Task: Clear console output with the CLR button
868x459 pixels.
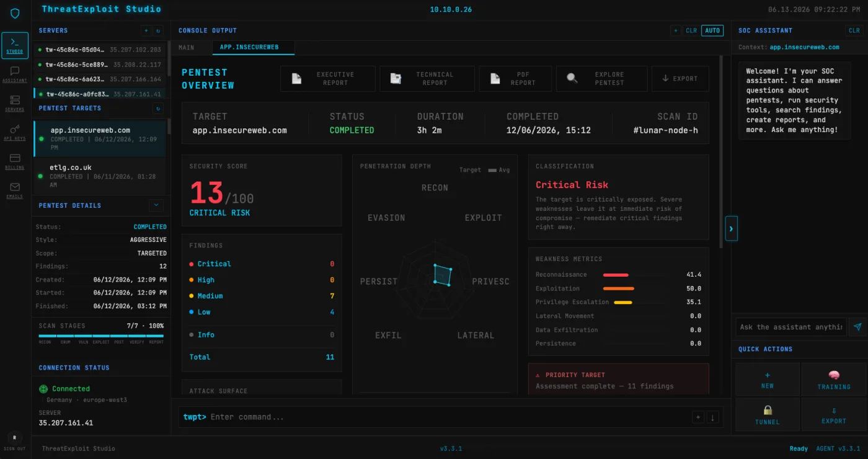Action: pos(691,30)
